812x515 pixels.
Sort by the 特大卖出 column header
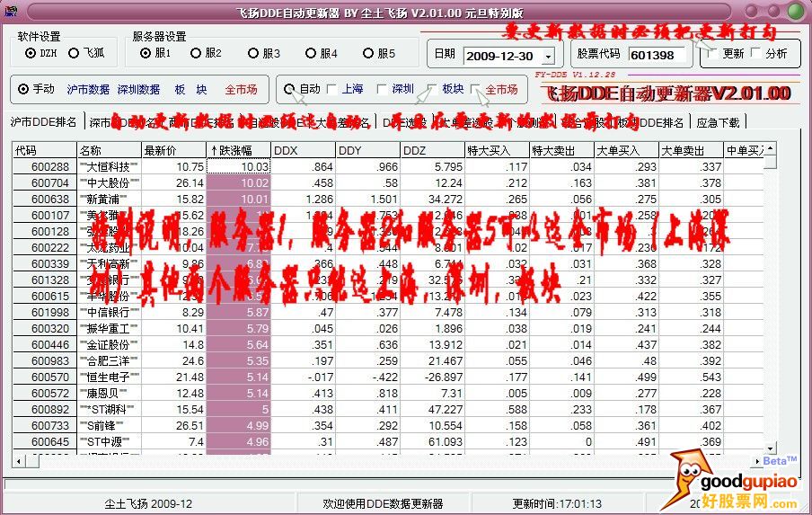click(562, 150)
